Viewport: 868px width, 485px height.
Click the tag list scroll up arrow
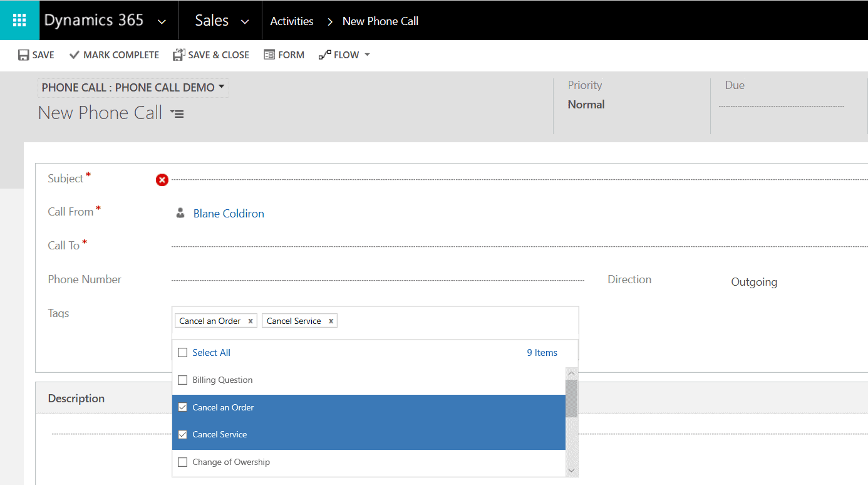[571, 373]
